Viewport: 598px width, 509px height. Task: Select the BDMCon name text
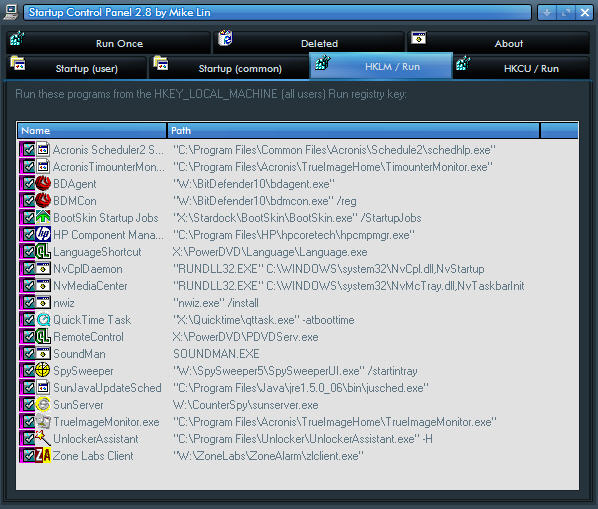(x=75, y=201)
